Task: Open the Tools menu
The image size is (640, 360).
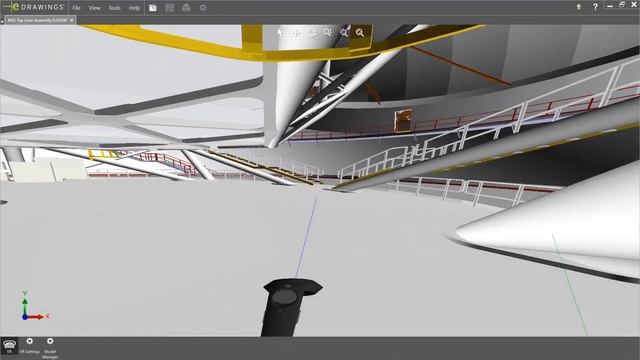Action: [114, 8]
